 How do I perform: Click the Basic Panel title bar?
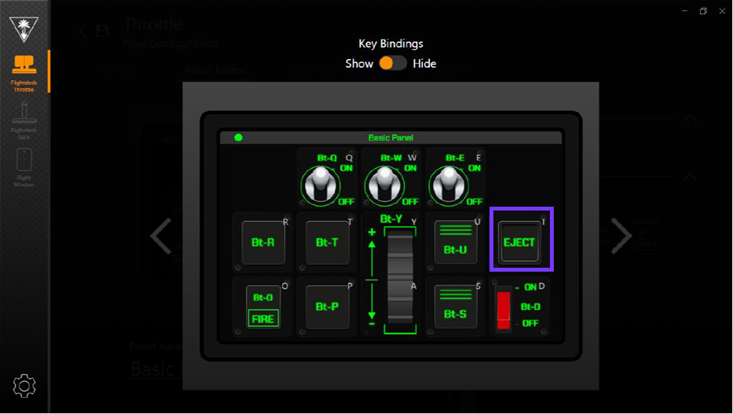click(391, 137)
